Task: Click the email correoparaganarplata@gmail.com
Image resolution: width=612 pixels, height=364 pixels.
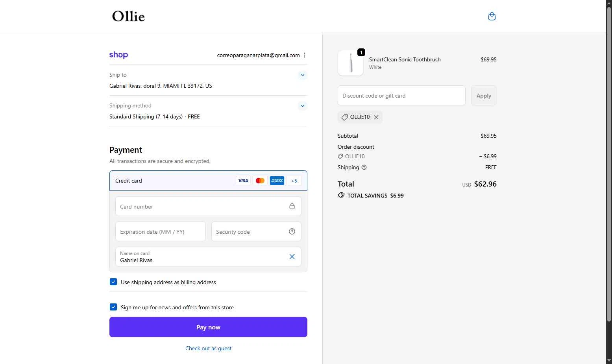Action: [258, 55]
